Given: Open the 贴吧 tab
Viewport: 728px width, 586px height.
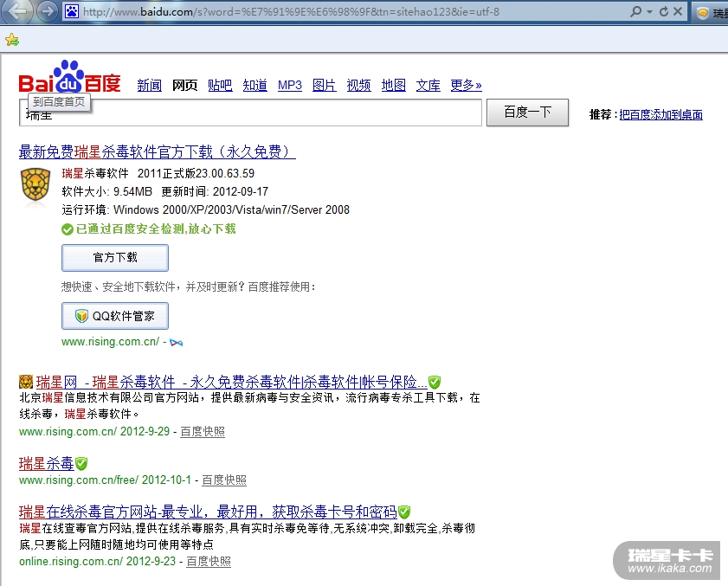Looking at the screenshot, I should pyautogui.click(x=220, y=86).
